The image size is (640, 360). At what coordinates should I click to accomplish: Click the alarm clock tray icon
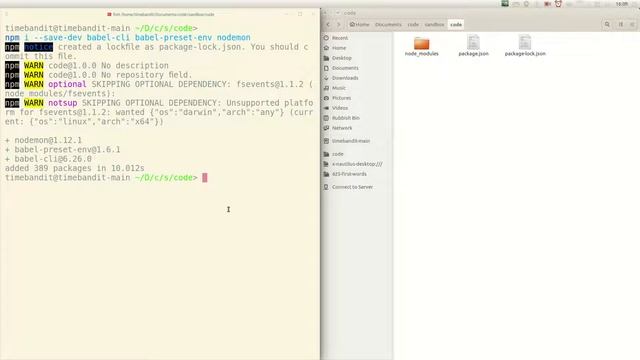click(558, 4)
